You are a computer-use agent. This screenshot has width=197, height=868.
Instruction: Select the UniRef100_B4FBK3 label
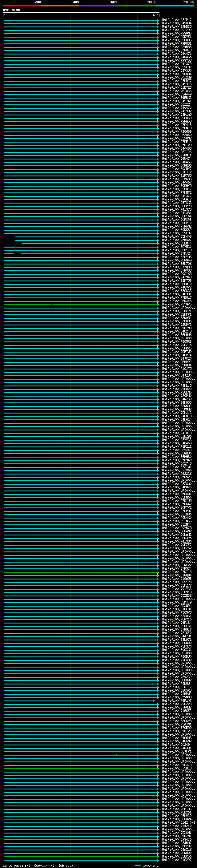(x=177, y=98)
